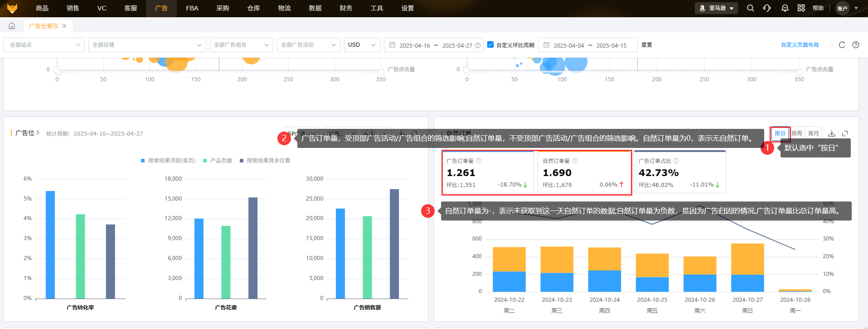
Task: Open the notifications bell
Action: [785, 8]
